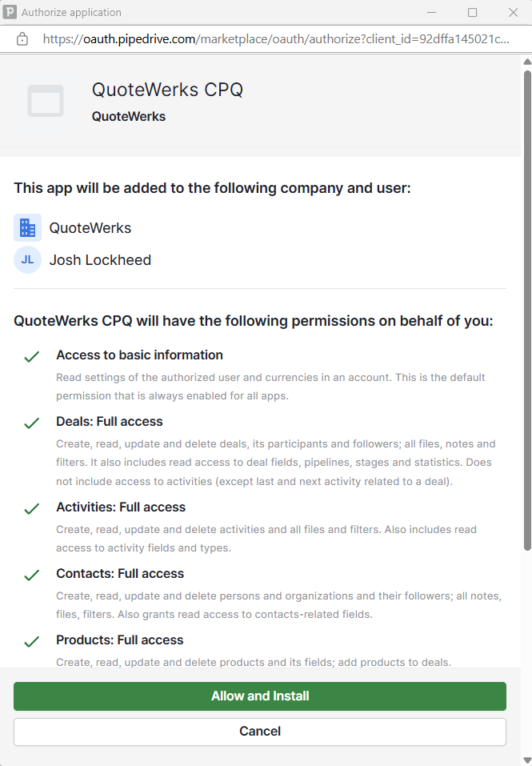
Task: Click the Pipedrive logo in title bar
Action: [10, 12]
